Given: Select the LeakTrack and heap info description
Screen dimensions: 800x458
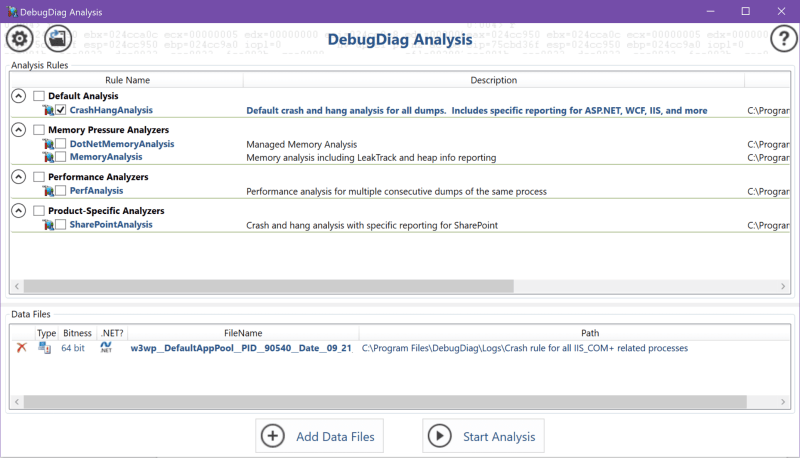Looking at the screenshot, I should pyautogui.click(x=371, y=158).
